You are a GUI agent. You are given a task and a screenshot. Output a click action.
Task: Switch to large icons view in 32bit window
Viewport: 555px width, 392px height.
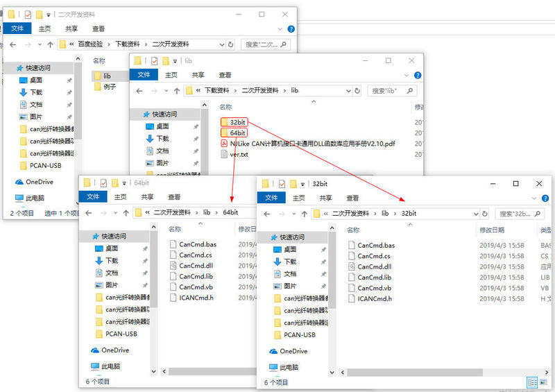pyautogui.click(x=543, y=382)
